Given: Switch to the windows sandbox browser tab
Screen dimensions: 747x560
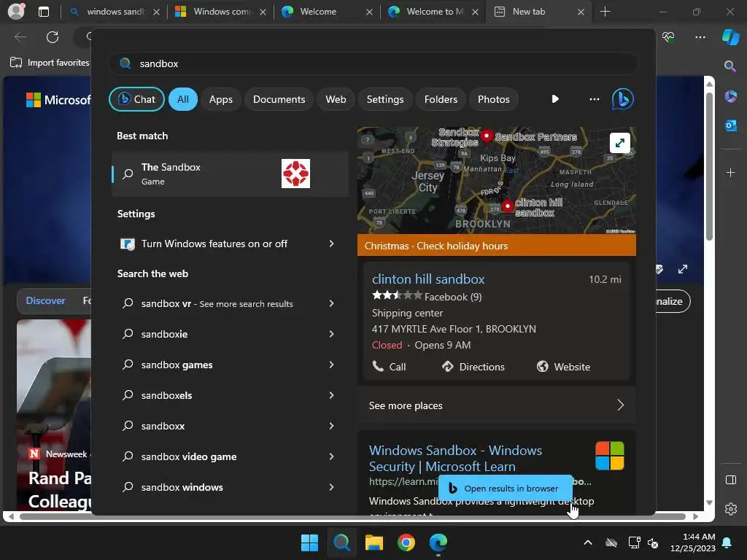Looking at the screenshot, I should [x=115, y=12].
